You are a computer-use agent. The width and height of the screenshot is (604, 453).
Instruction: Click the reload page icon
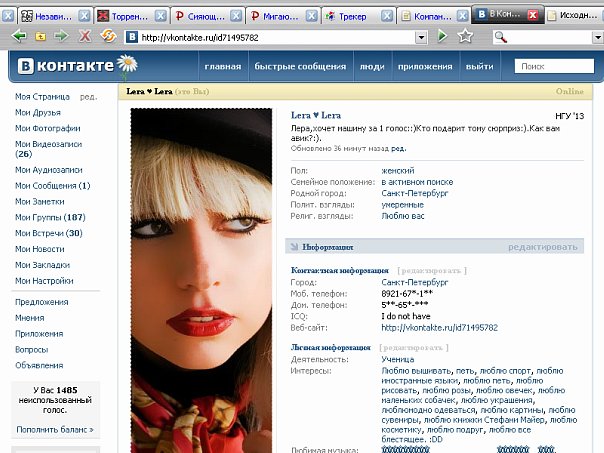[107, 36]
